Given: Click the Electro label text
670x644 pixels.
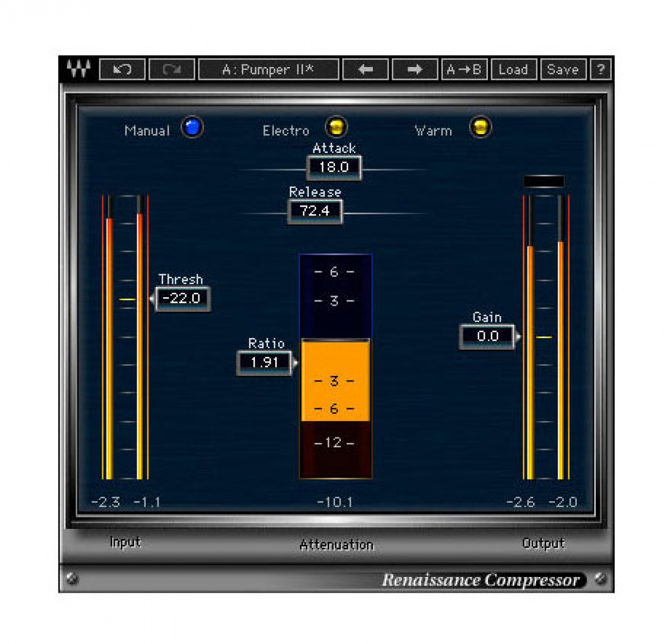Looking at the screenshot, I should [286, 131].
